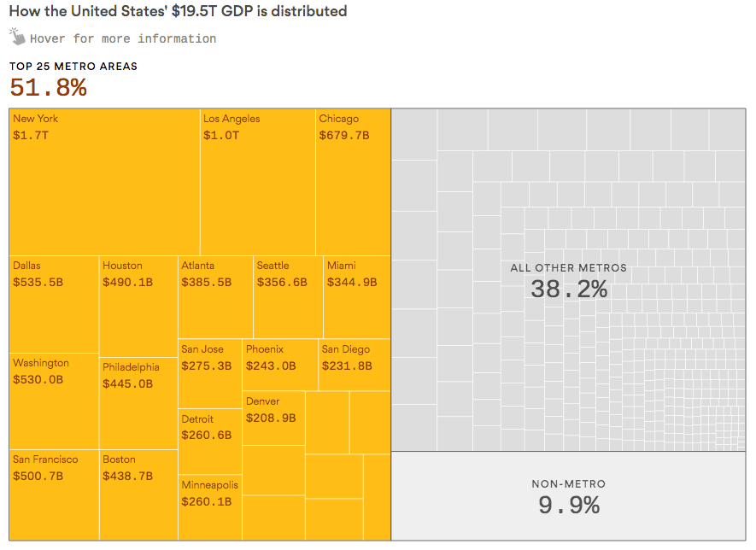756x550 pixels.
Task: Click the Miami $344.9B tile
Action: (357, 297)
